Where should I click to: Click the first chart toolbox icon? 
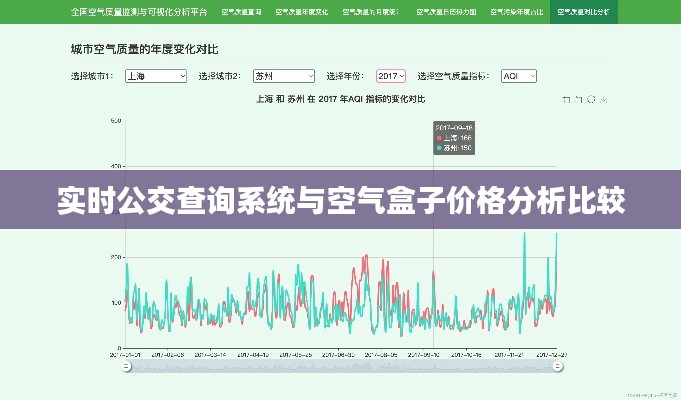point(567,99)
